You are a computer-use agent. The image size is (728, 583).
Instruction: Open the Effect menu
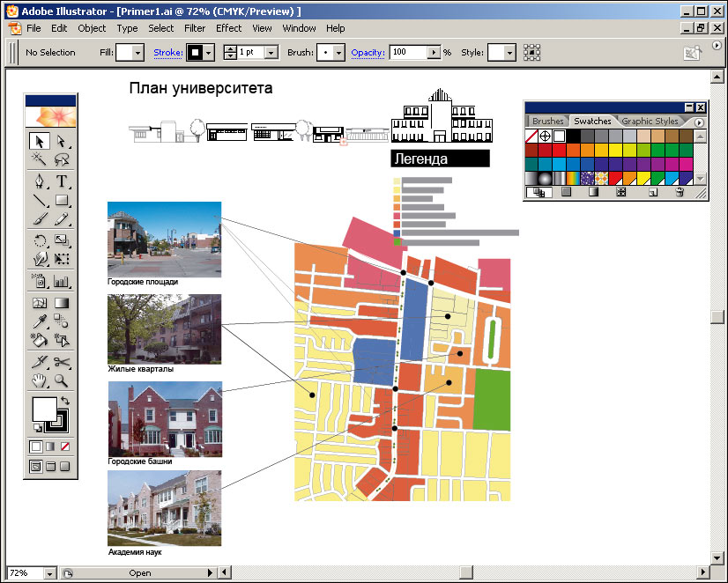tap(229, 28)
